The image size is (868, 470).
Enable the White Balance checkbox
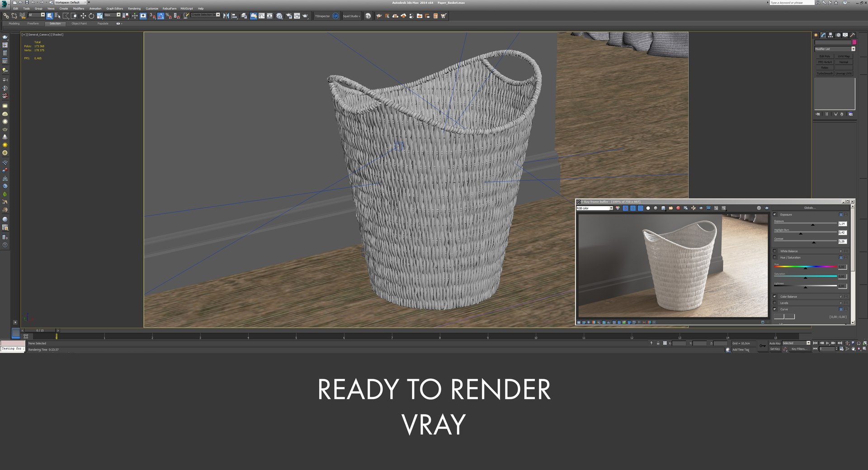coord(774,251)
